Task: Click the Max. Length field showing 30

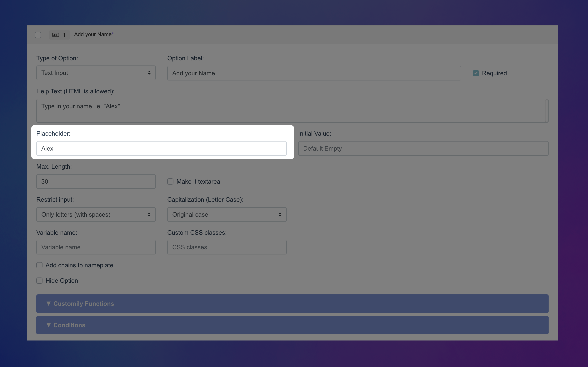Action: 96,181
